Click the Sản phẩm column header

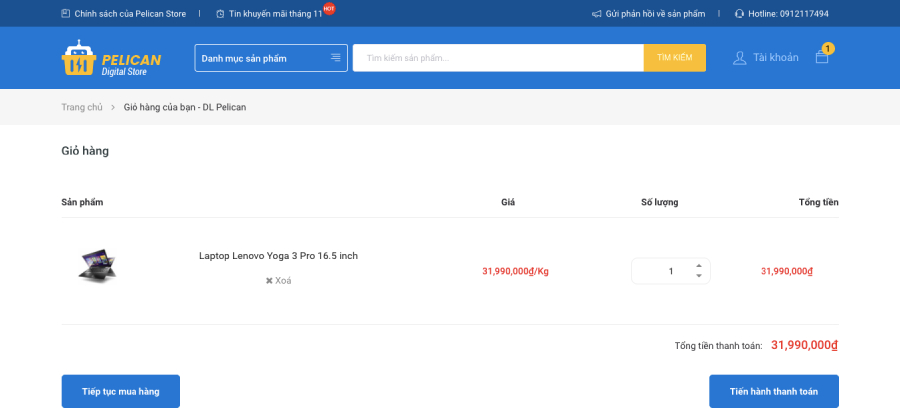coord(82,202)
